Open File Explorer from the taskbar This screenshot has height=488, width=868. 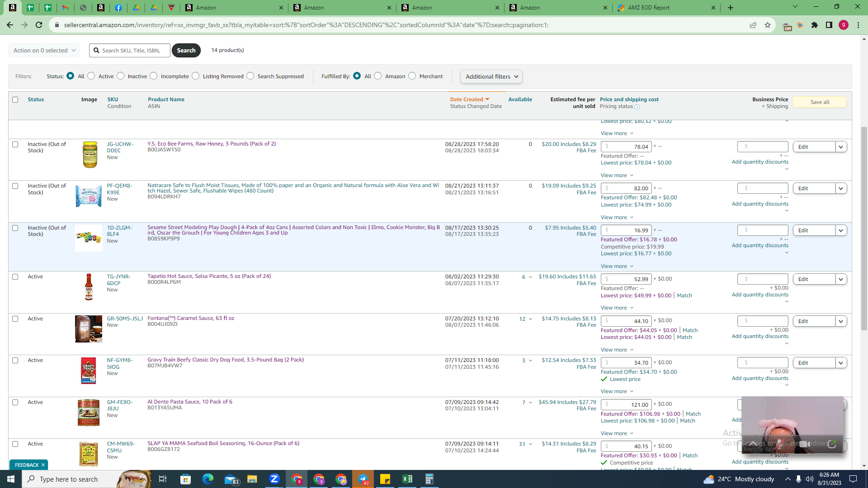tap(252, 479)
